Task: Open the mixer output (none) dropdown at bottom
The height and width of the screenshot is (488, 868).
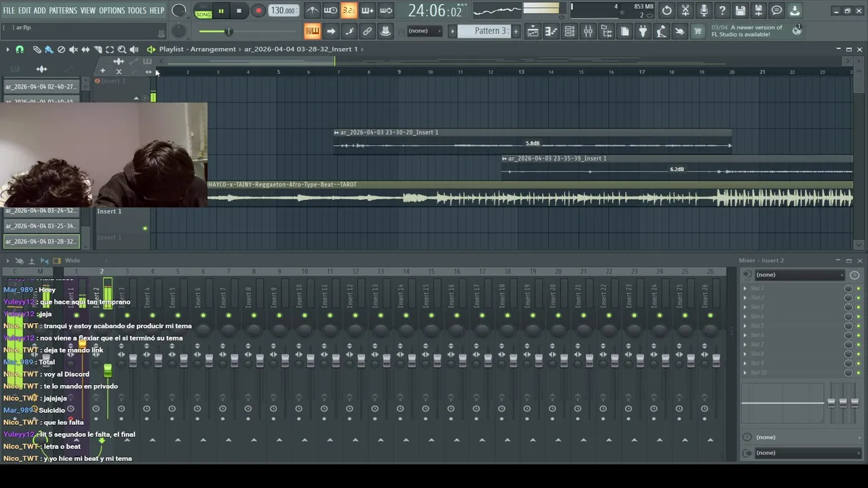Action: [x=807, y=453]
